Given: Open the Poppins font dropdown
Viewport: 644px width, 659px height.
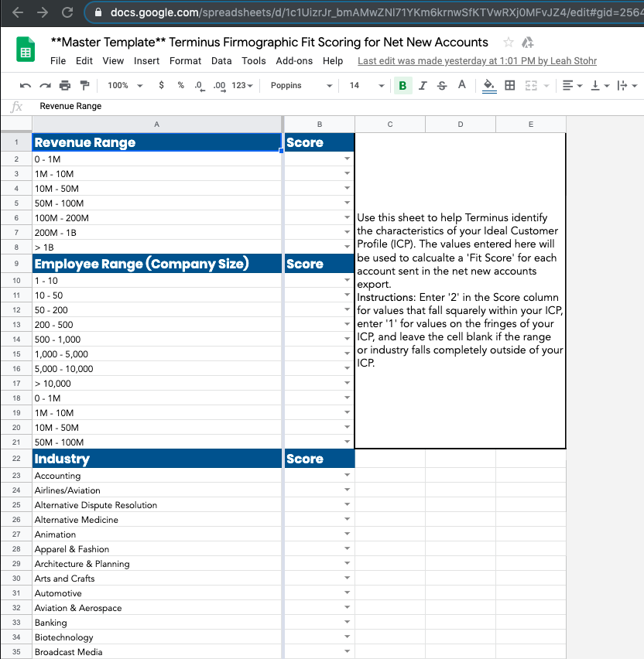Looking at the screenshot, I should [301, 85].
